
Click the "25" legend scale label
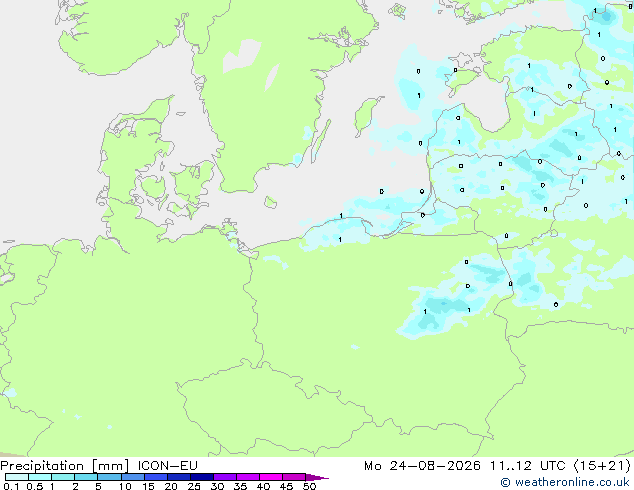click(x=194, y=486)
